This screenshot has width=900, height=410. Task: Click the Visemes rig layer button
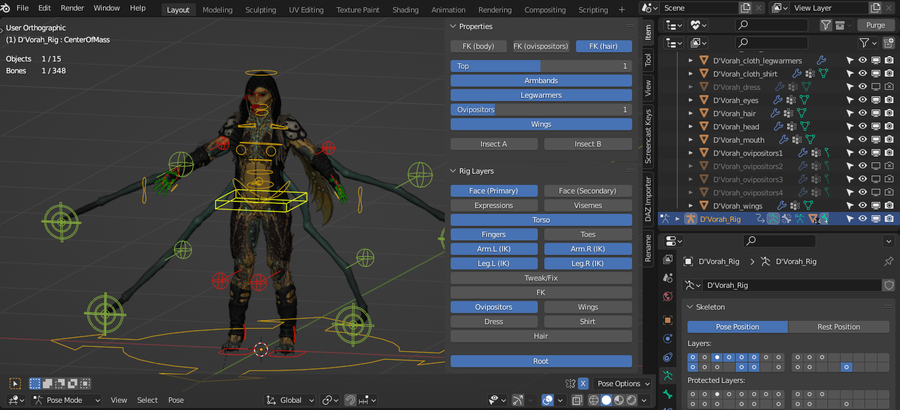587,205
